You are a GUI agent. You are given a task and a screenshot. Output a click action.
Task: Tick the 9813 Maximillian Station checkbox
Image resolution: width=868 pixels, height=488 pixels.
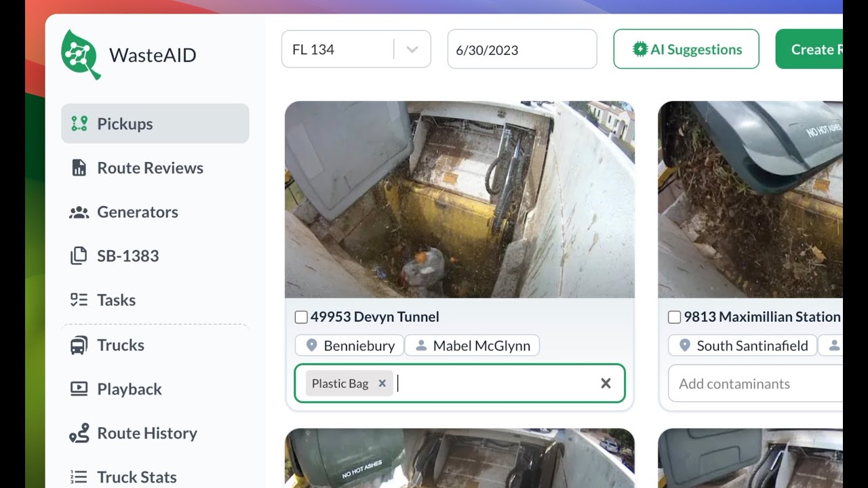pyautogui.click(x=674, y=317)
